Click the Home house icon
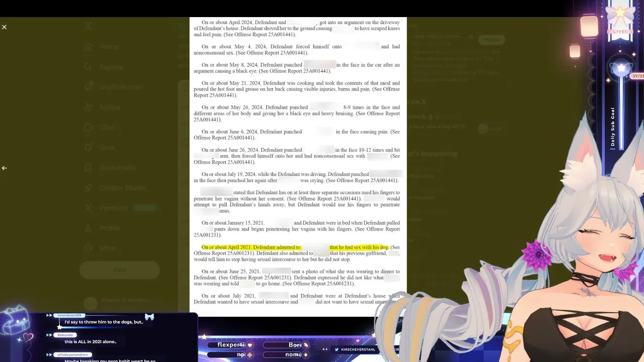The width and height of the screenshot is (644, 362). point(88,47)
